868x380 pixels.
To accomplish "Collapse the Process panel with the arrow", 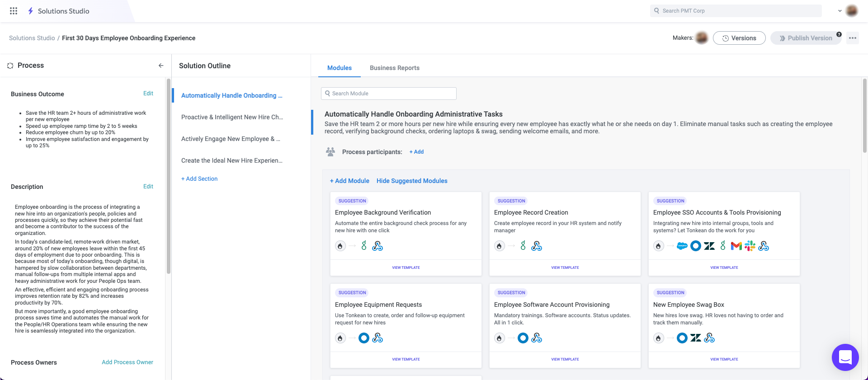I will [161, 66].
